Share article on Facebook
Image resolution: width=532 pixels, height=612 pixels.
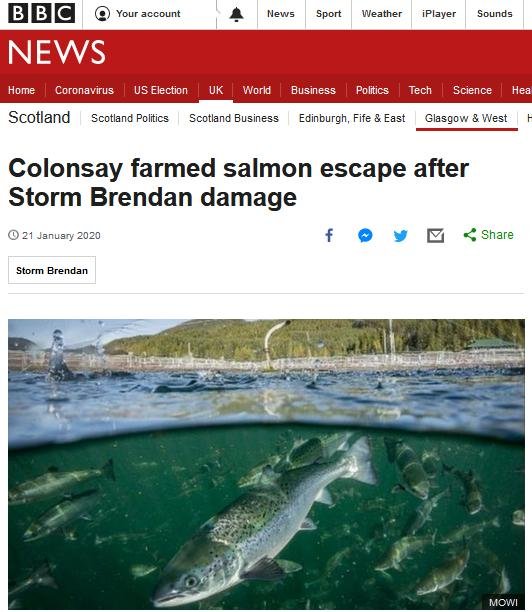(329, 235)
